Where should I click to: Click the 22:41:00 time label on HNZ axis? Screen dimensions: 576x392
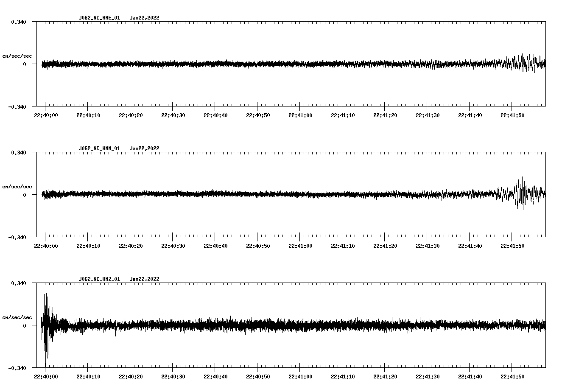[300, 377]
